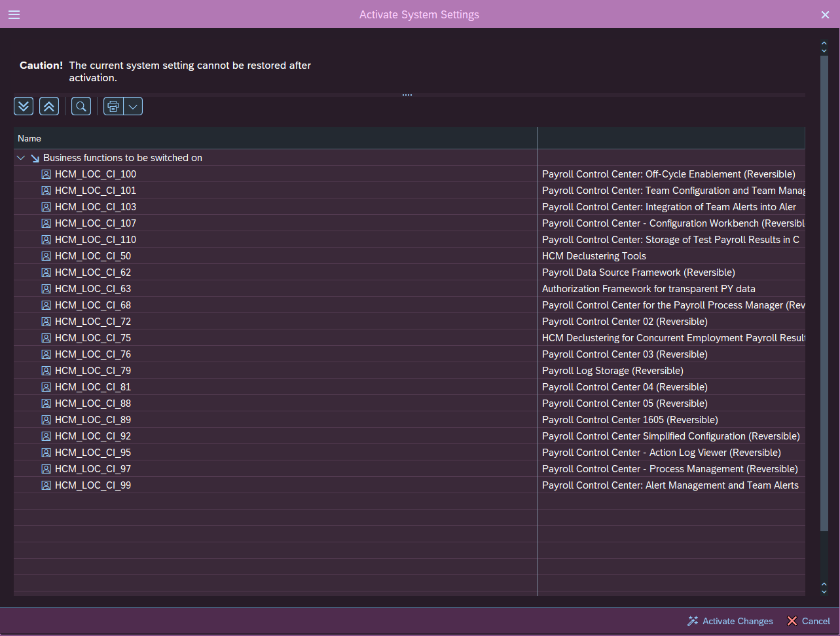Collapse Business functions to be switched on
This screenshot has height=636, width=840.
[x=21, y=158]
